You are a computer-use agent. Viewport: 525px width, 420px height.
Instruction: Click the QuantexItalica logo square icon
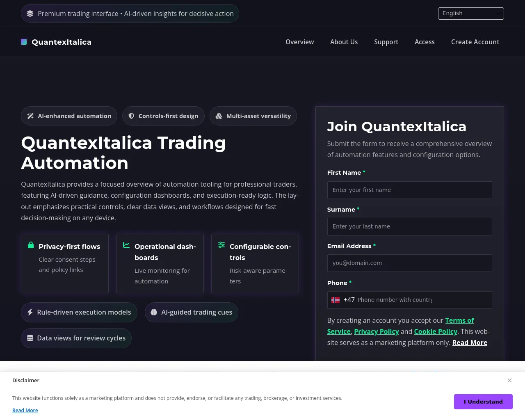24,42
